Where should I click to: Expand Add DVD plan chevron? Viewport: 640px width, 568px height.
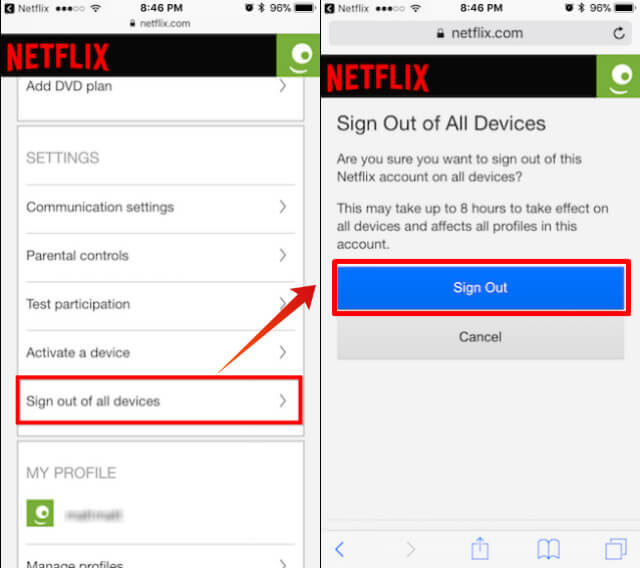[x=282, y=86]
